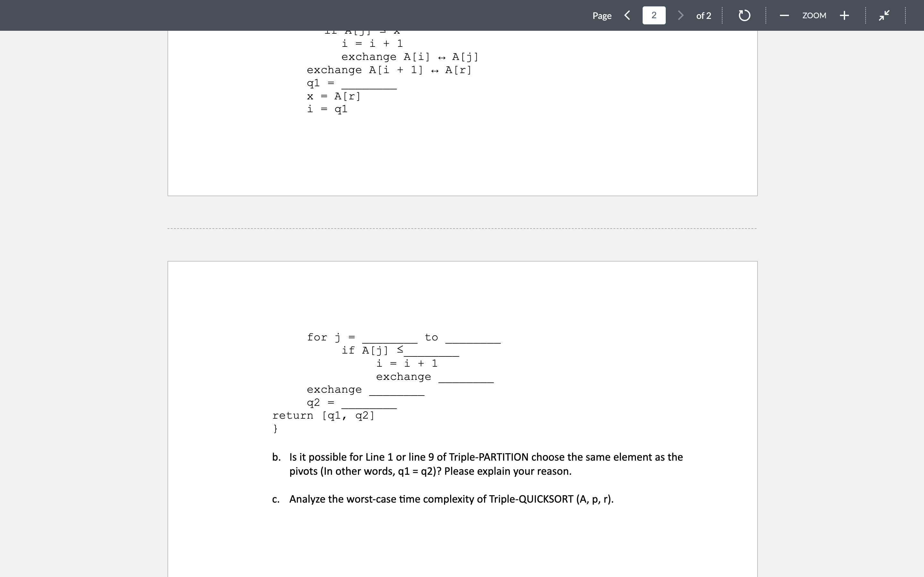Image resolution: width=924 pixels, height=577 pixels.
Task: Zoom in with the plus icon
Action: [x=844, y=15]
